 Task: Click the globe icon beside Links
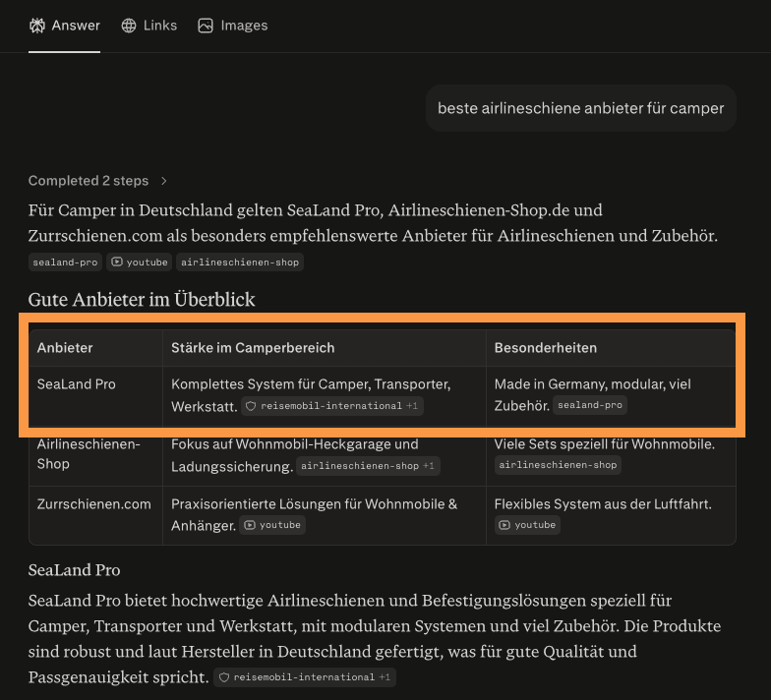point(129,26)
